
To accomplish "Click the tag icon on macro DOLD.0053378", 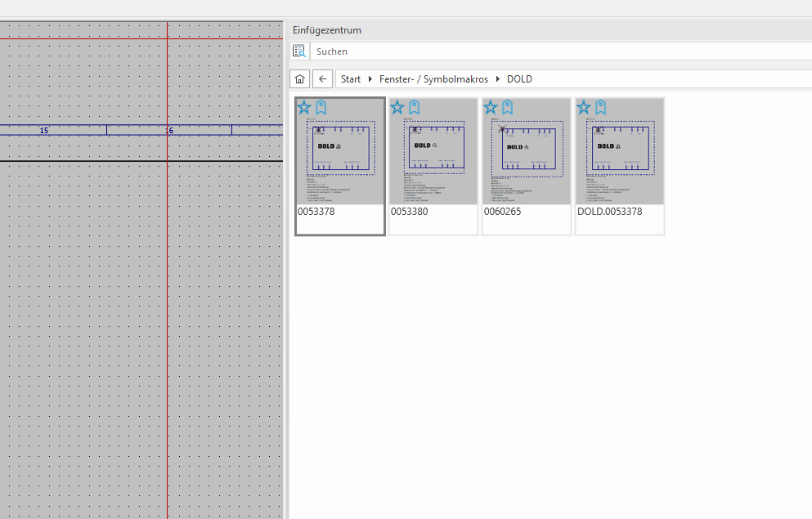I will point(601,108).
